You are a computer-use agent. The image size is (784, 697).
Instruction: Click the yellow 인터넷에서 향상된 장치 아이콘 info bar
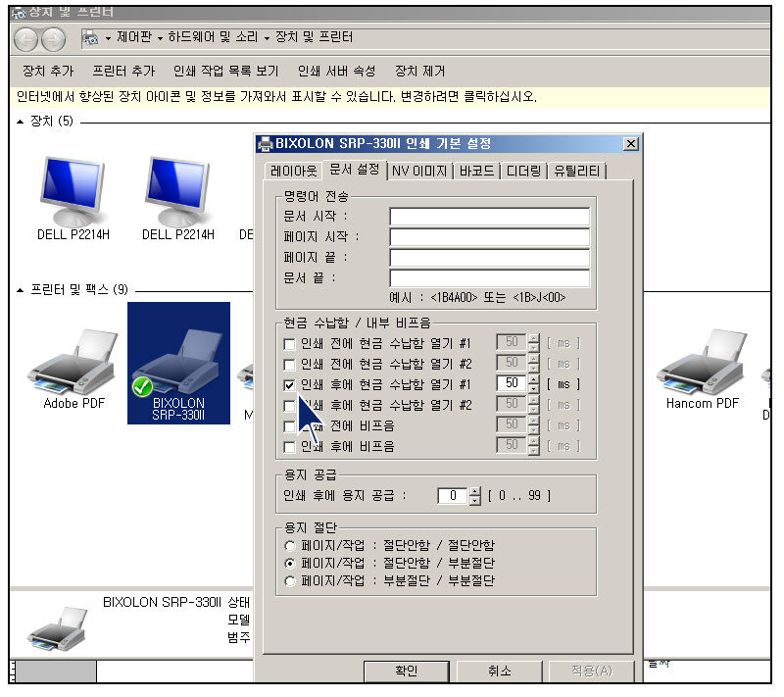390,97
